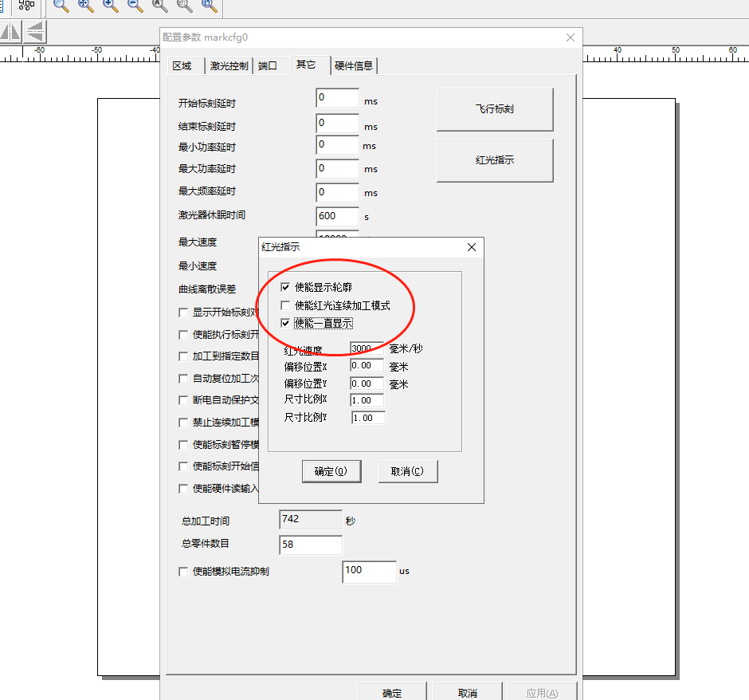
Task: Select the 区域 tab
Action: tap(182, 66)
